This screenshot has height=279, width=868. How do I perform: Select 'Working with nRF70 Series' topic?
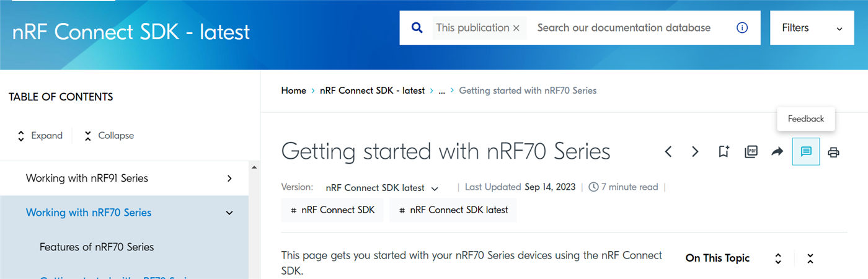(x=89, y=213)
